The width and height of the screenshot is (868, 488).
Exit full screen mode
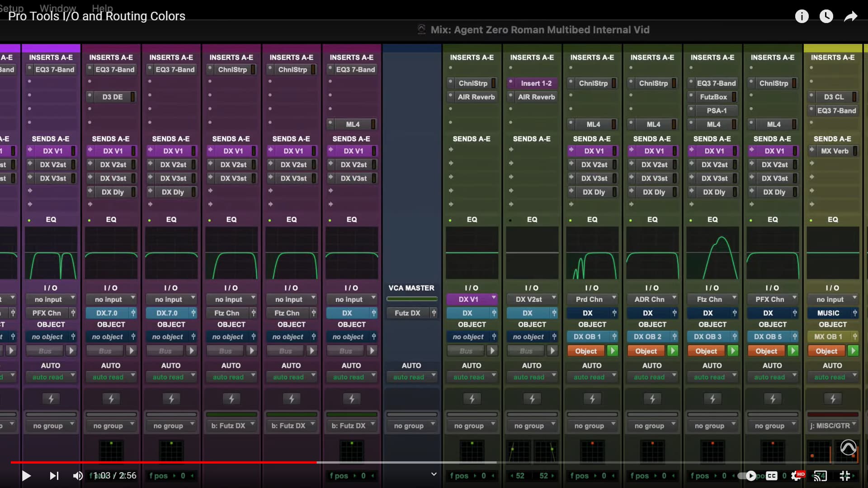pyautogui.click(x=844, y=475)
